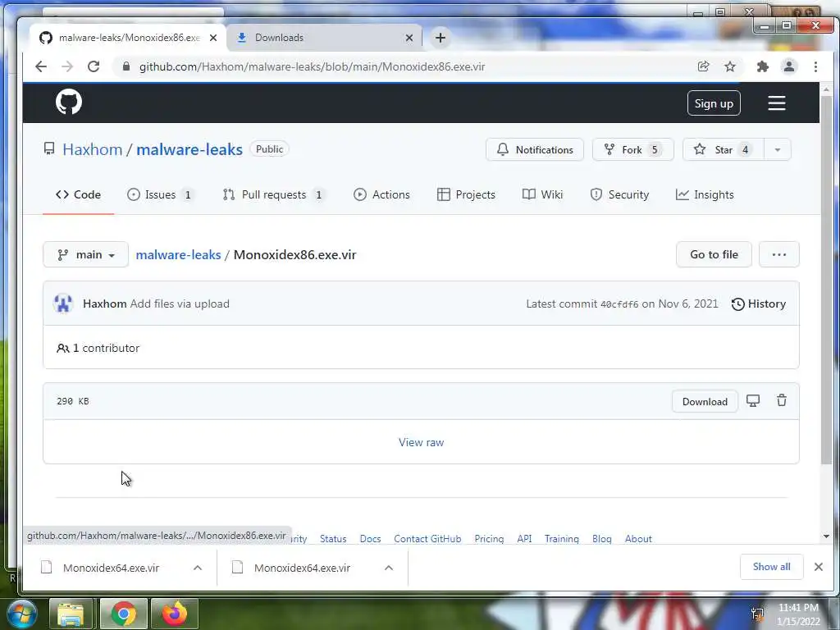
Task: Fork the repository with Fork button
Action: (632, 149)
